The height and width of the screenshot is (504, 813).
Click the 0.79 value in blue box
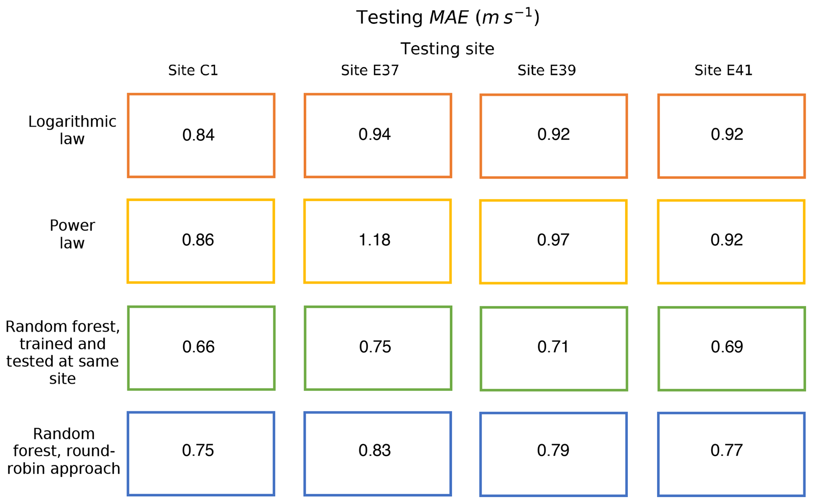point(553,451)
